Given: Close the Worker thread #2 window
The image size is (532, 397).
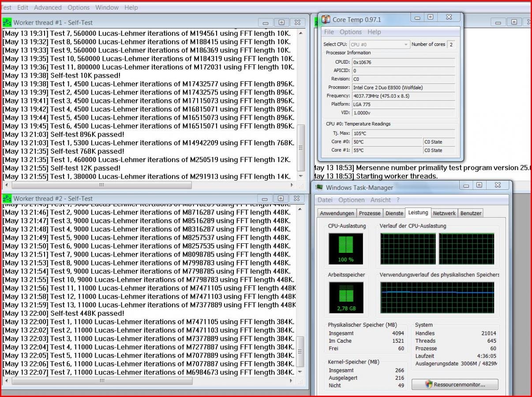Looking at the screenshot, I should [x=297, y=199].
